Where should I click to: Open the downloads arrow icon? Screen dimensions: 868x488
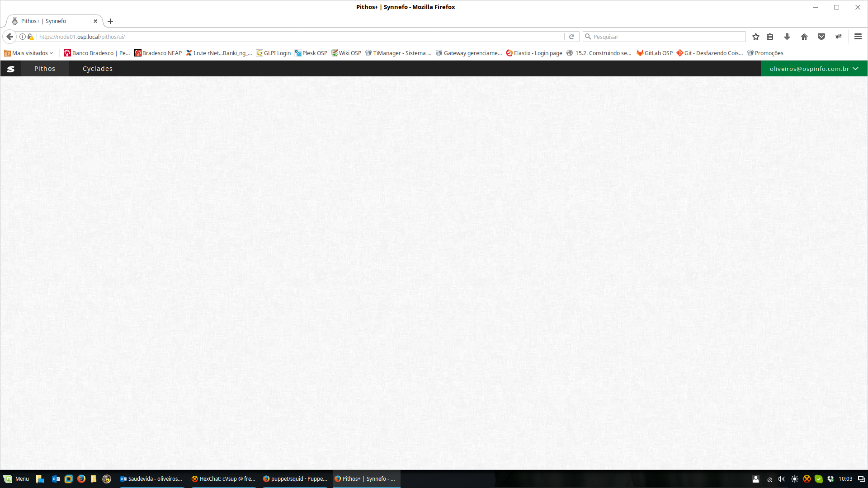point(787,37)
